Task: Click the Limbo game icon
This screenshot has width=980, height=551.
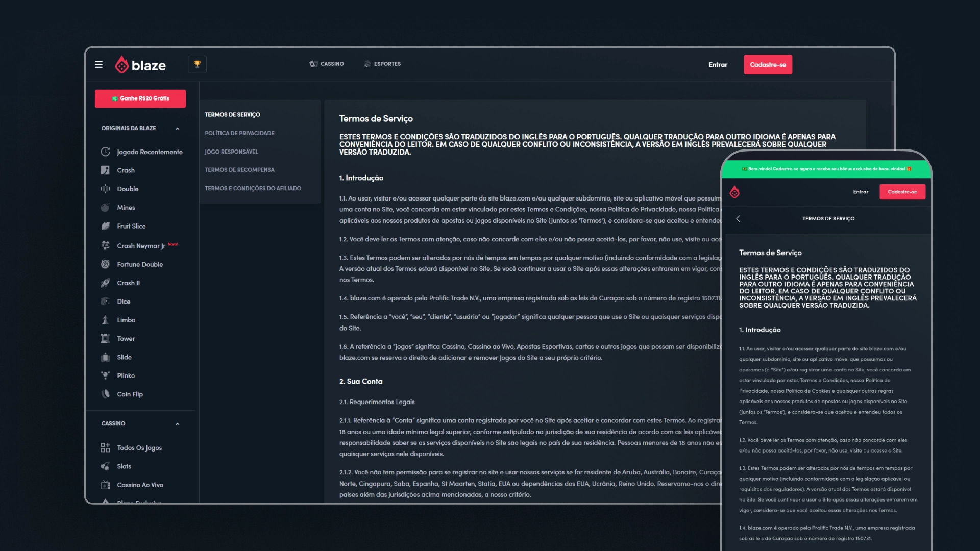Action: coord(105,320)
